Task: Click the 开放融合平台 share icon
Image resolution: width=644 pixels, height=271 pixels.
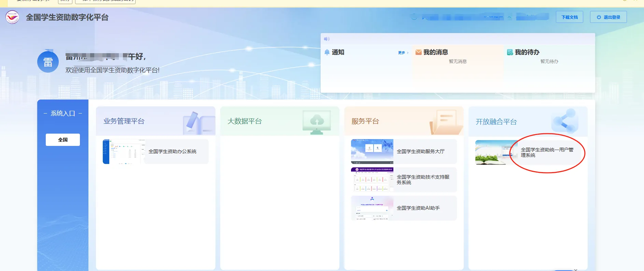Action: tap(564, 121)
